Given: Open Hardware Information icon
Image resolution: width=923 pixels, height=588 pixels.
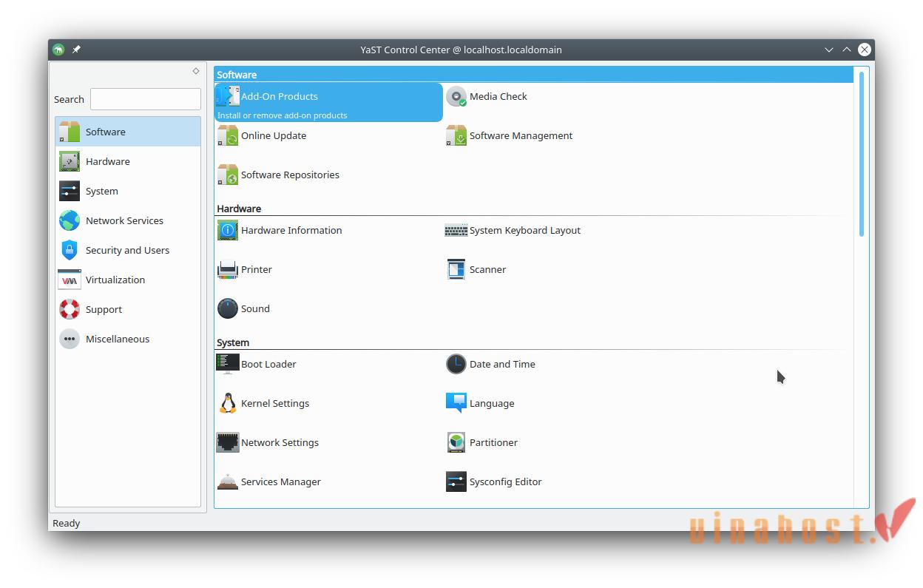Looking at the screenshot, I should point(228,230).
